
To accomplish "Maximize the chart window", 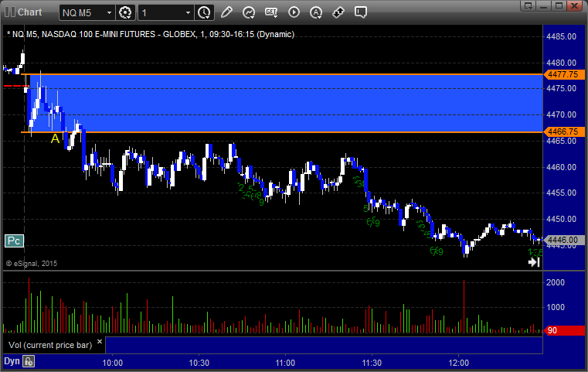I will coord(559,5).
